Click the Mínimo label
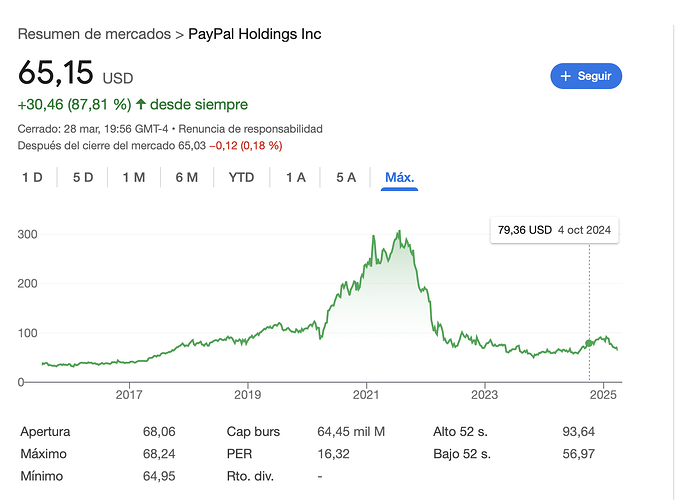The height and width of the screenshot is (500, 677). click(x=42, y=476)
